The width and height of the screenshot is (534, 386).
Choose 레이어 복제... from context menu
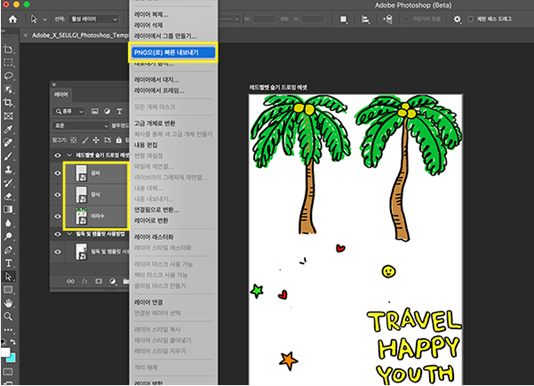click(151, 14)
